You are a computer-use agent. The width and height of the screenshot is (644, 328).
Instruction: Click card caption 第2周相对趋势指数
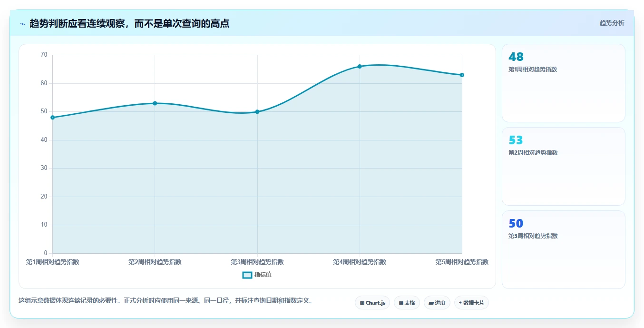533,153
